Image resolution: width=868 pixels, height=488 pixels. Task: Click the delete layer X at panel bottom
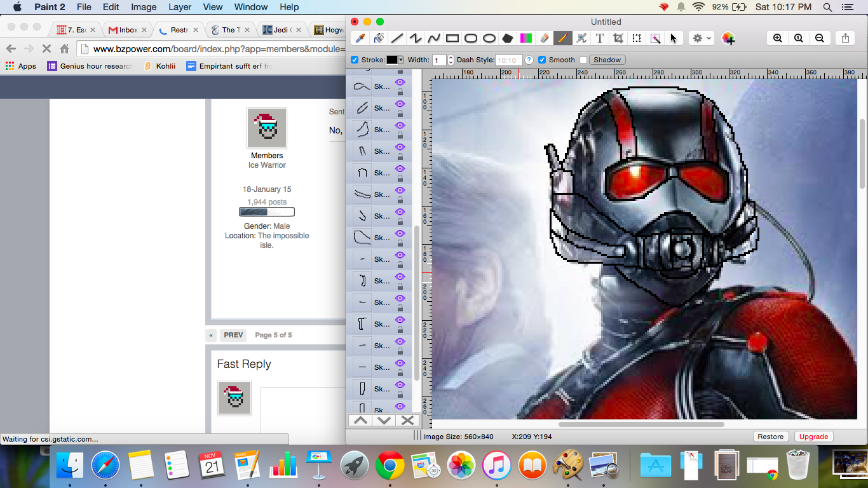click(x=407, y=420)
